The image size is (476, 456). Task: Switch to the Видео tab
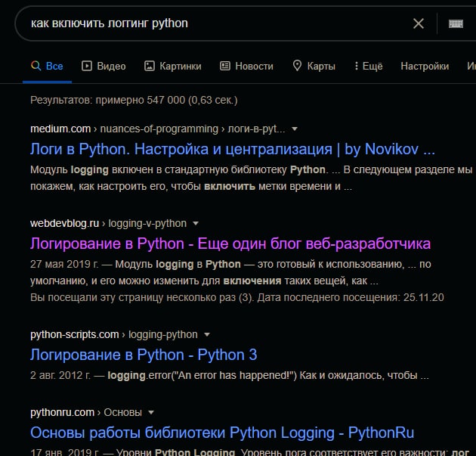point(104,66)
